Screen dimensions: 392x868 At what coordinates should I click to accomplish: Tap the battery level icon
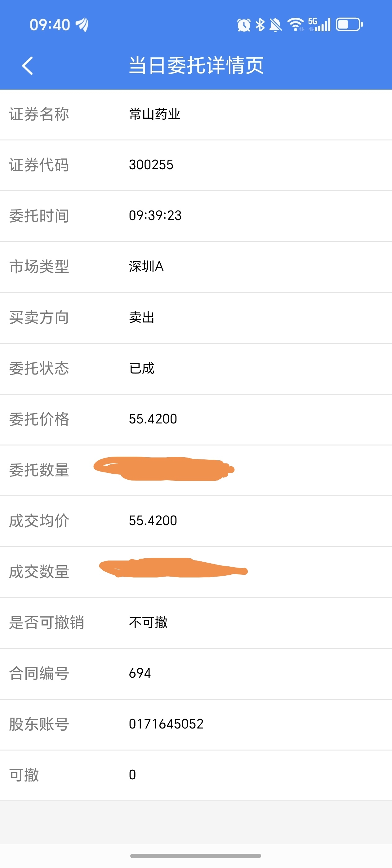coord(349,24)
